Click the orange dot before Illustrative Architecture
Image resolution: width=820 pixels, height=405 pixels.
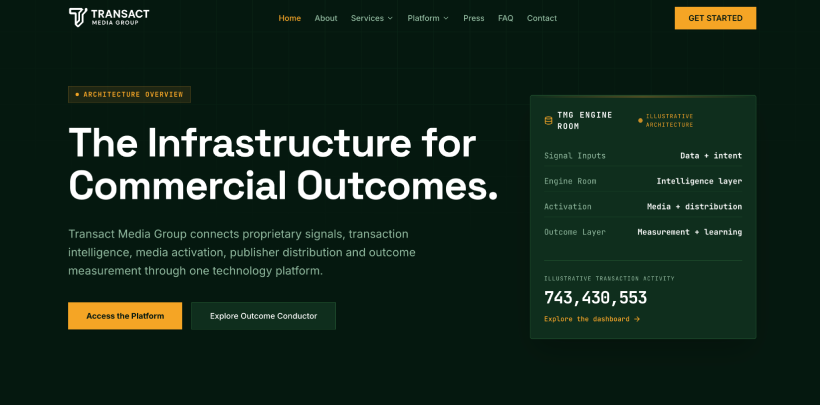coord(640,120)
